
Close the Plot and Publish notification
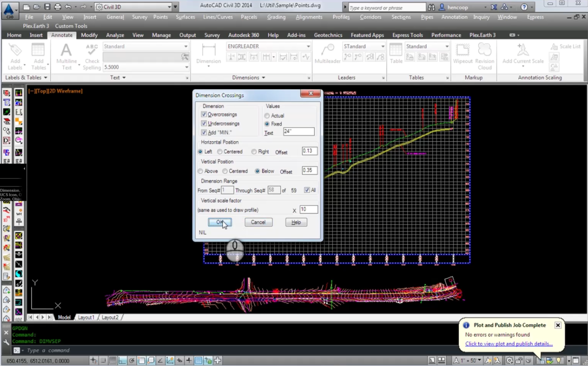tap(558, 325)
